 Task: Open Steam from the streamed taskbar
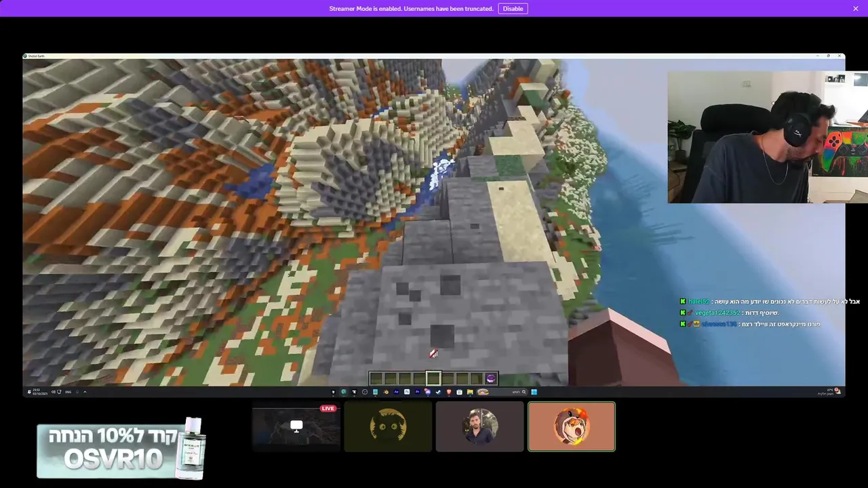point(438,392)
